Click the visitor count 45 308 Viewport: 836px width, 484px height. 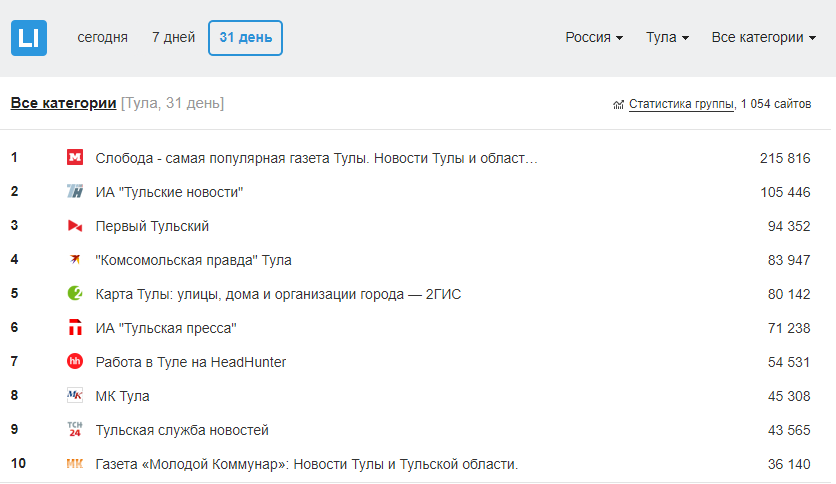789,397
